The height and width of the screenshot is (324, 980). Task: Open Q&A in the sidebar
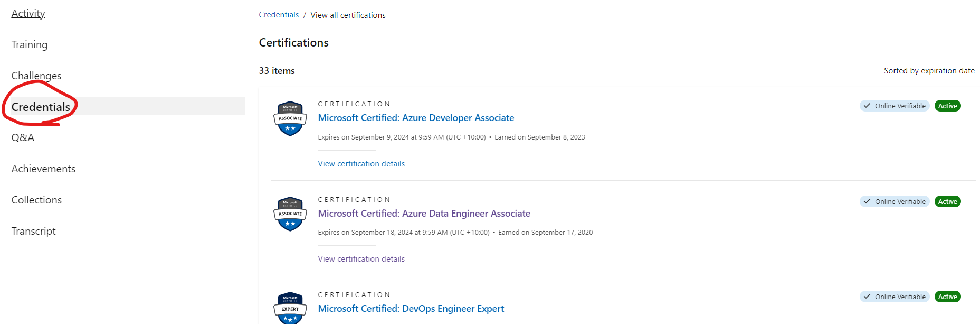click(x=23, y=137)
